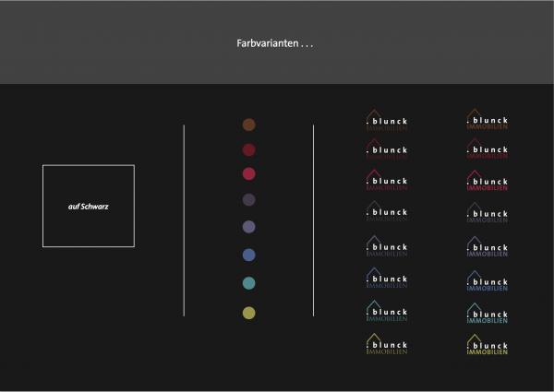Select the dark maroon color circle

coord(248,149)
